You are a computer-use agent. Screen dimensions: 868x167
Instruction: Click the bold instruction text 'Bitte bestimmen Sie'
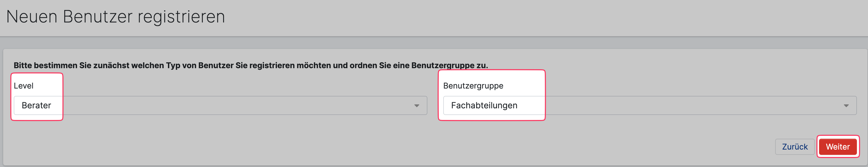click(52, 65)
